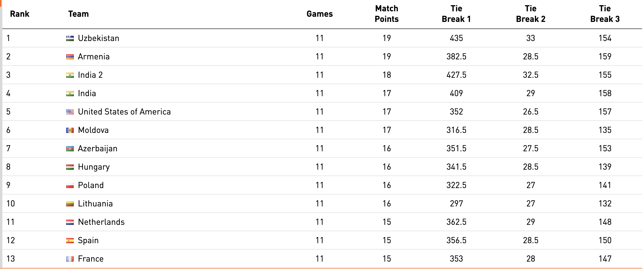Select the Games column header
The width and height of the screenshot is (644, 271).
coord(319,14)
